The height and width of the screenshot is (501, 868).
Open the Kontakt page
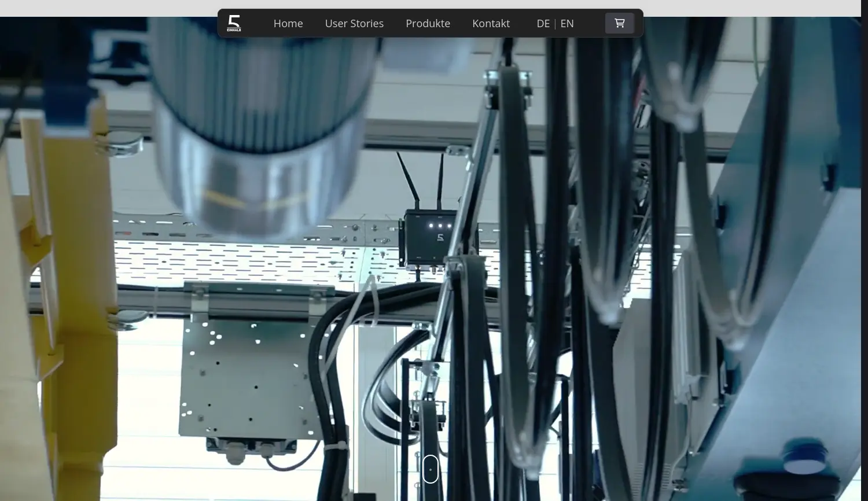click(491, 24)
